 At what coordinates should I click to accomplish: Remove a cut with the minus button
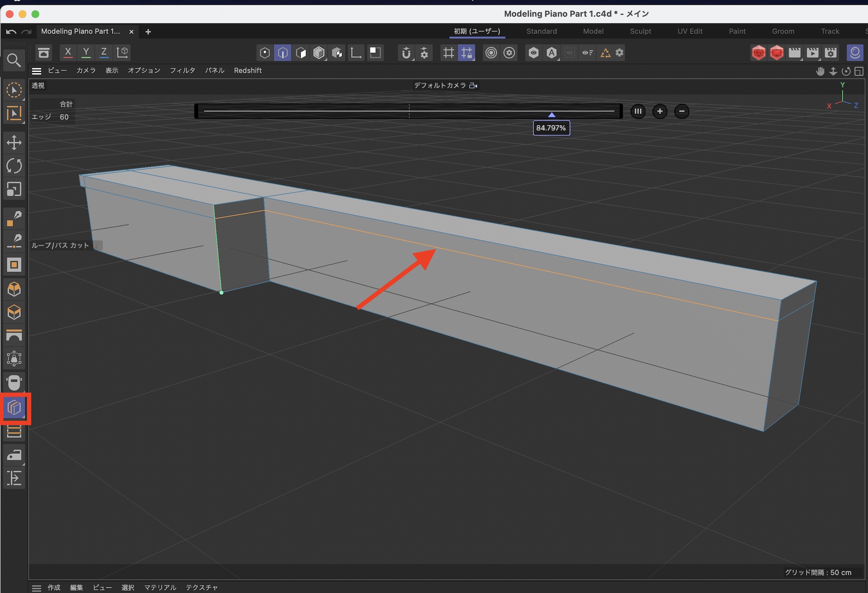click(682, 111)
